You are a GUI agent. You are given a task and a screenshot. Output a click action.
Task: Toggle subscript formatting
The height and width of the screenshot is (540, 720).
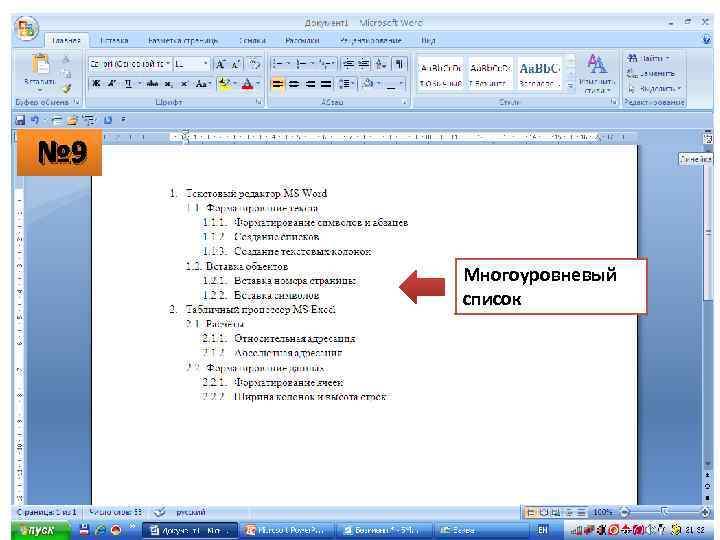tap(169, 84)
